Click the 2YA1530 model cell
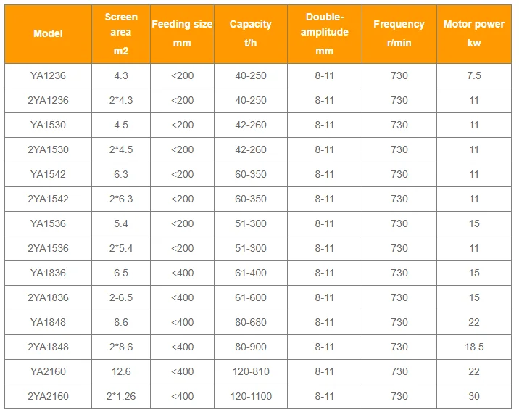 tap(48, 149)
